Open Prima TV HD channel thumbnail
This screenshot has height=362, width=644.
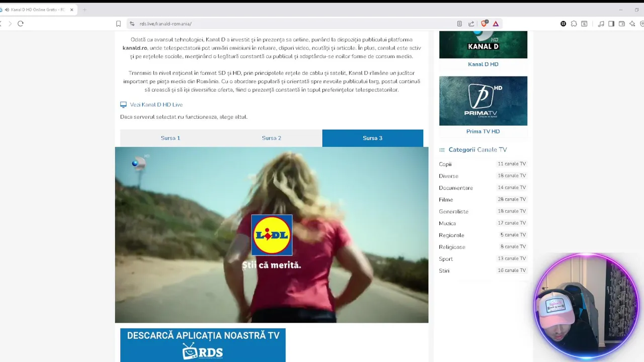point(483,101)
